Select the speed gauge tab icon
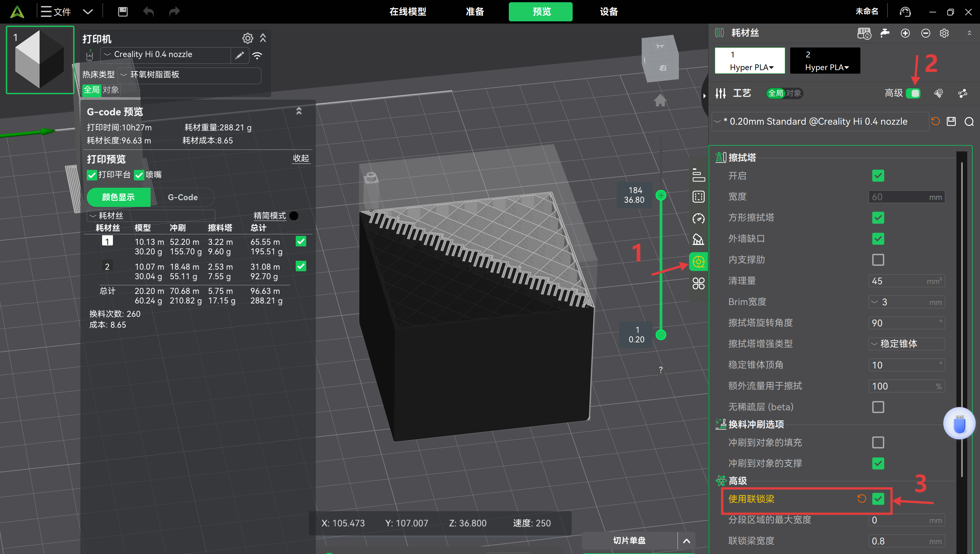The height and width of the screenshot is (554, 980). pos(698,218)
